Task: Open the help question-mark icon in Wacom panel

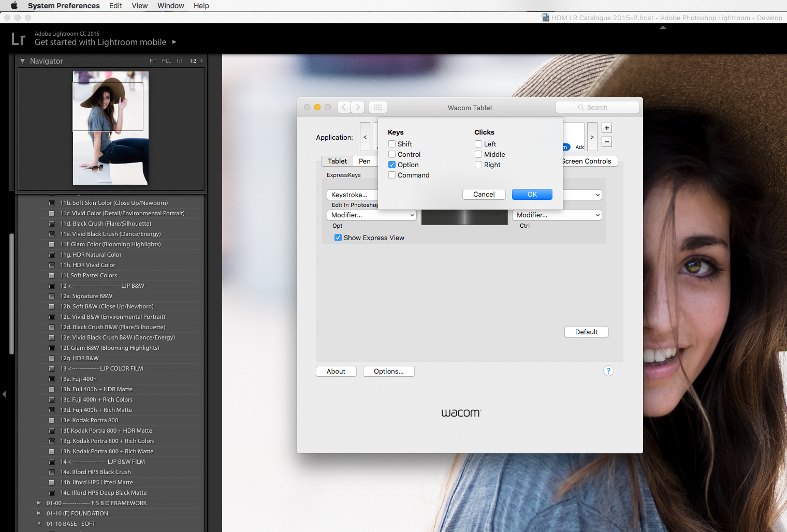Action: [608, 371]
